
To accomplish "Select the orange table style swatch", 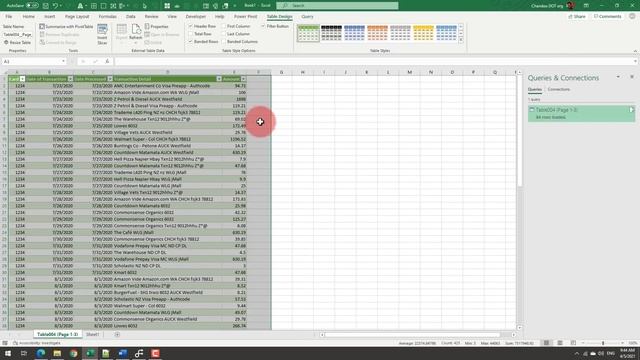I will 377,33.
